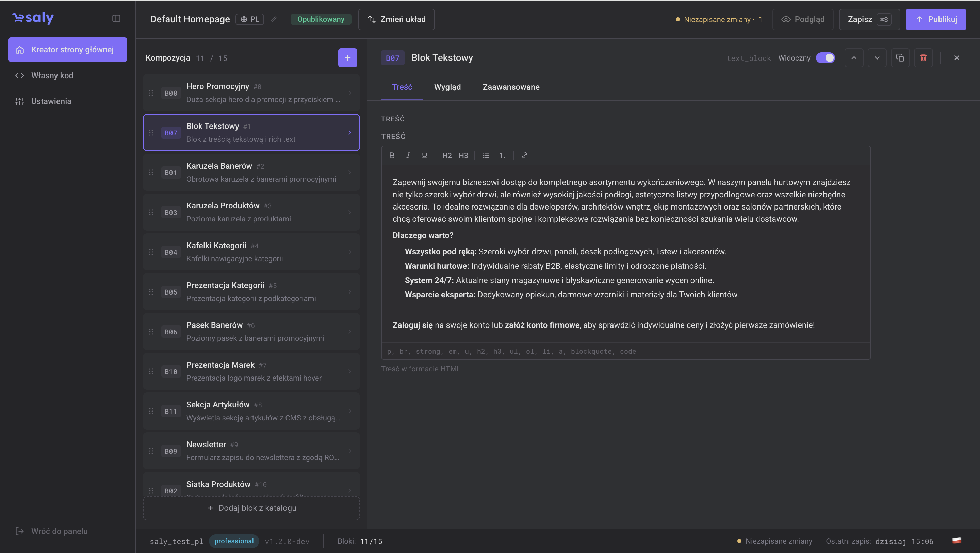980x553 pixels.
Task: Switch to the Wygląd tab
Action: click(447, 87)
